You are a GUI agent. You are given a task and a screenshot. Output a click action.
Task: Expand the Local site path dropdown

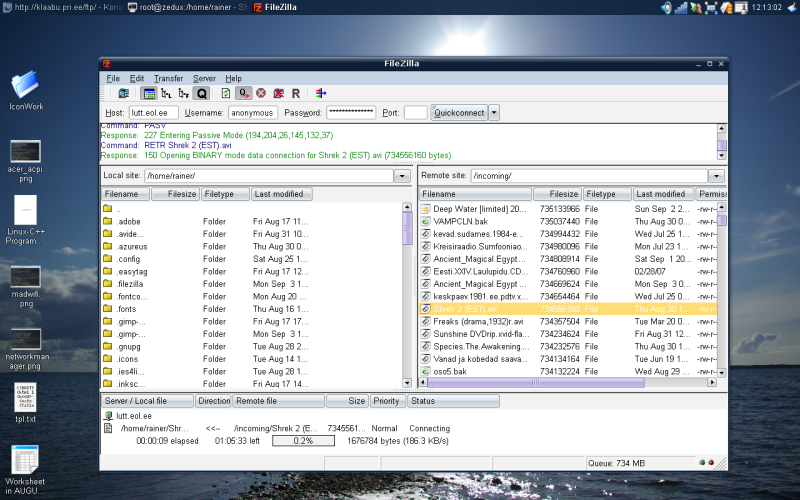402,176
